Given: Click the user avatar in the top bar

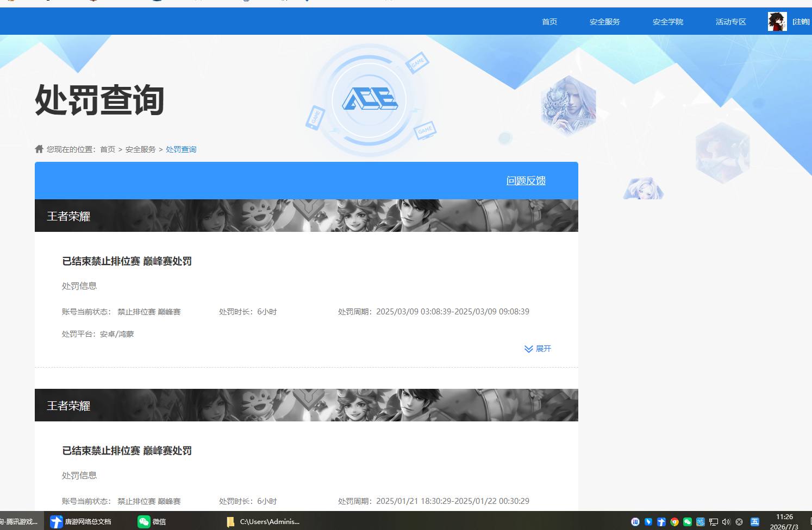Looking at the screenshot, I should 777,22.
